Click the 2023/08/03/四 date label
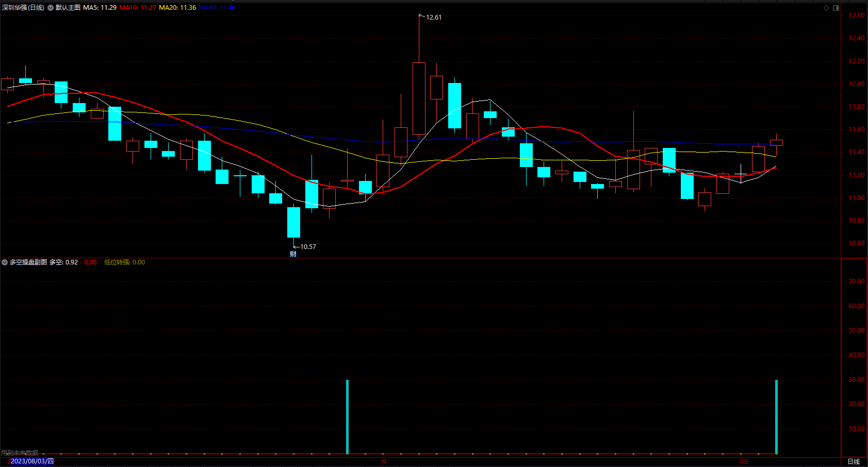 pyautogui.click(x=32, y=461)
